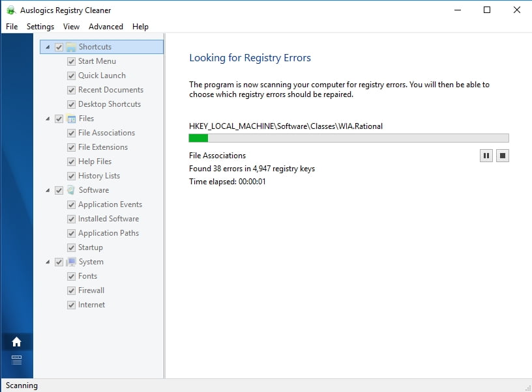Select the History Lists label
532x392 pixels.
[x=99, y=176]
